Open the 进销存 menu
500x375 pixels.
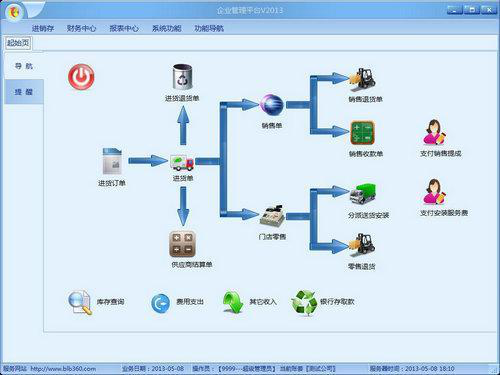pos(43,29)
